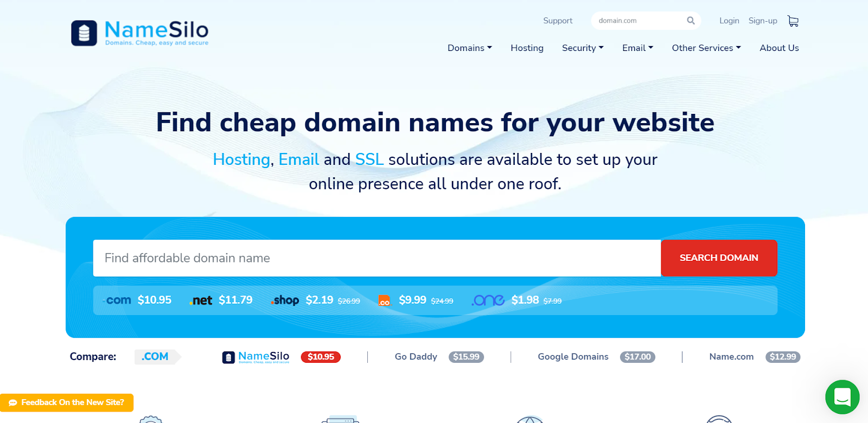The image size is (868, 423).
Task: Click the $2.19 .shop price
Action: 320,300
